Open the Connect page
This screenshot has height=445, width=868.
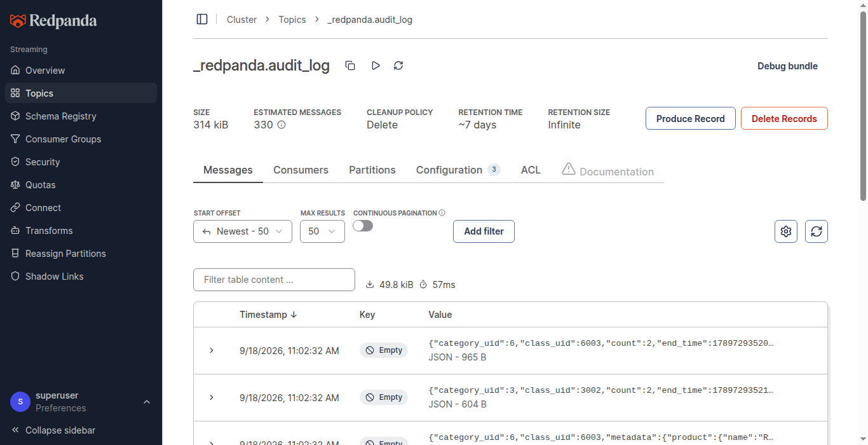(81, 208)
